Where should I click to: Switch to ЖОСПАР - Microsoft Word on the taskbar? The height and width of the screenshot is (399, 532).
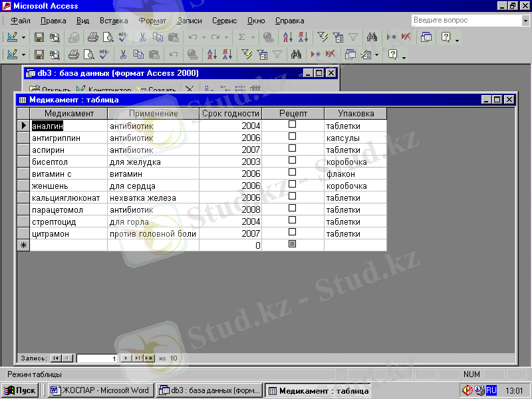100,390
